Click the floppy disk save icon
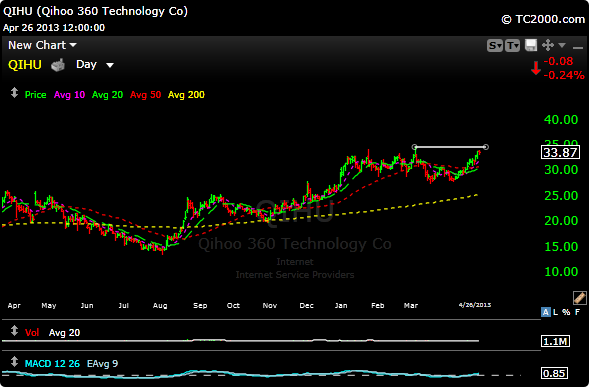The height and width of the screenshot is (387, 589). point(531,45)
